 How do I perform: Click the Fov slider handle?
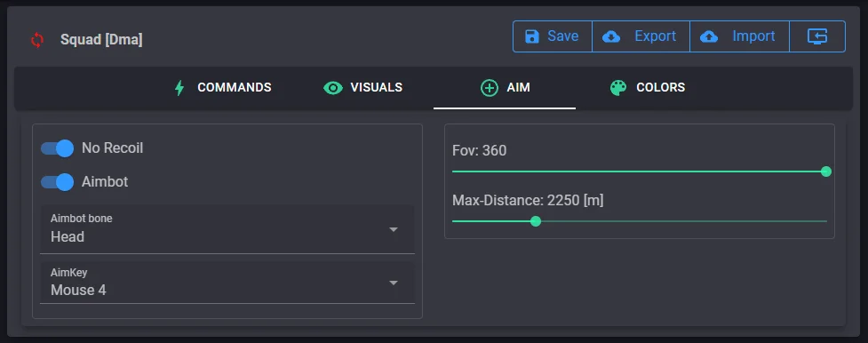[826, 171]
